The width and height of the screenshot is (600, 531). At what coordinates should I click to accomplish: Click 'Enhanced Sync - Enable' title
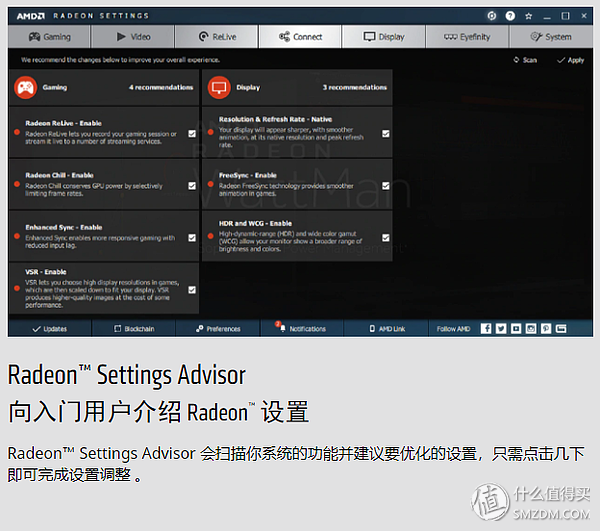click(x=64, y=227)
